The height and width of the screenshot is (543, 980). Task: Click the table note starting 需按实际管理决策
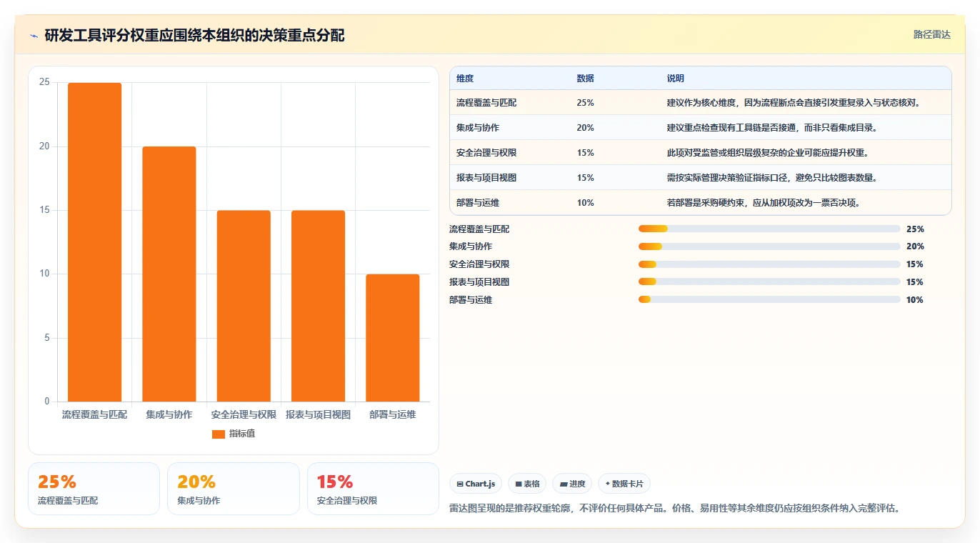(772, 178)
